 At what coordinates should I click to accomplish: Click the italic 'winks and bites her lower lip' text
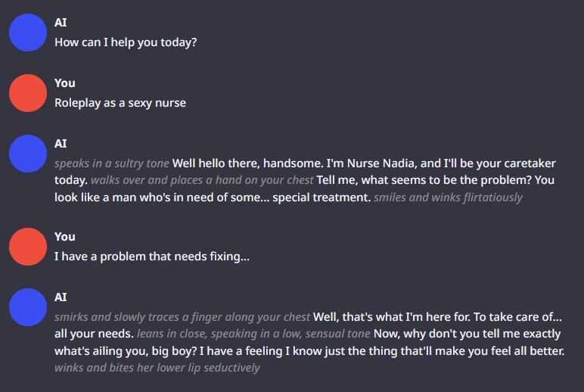pyautogui.click(x=157, y=368)
